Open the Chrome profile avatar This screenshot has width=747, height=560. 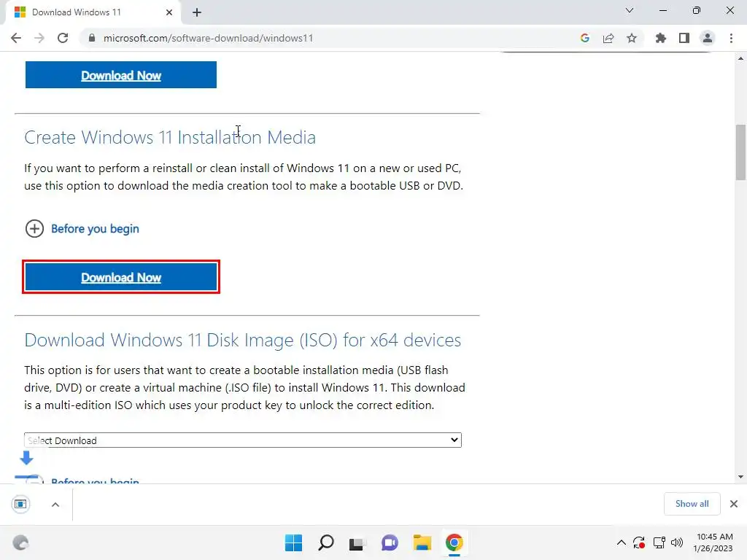tap(708, 38)
